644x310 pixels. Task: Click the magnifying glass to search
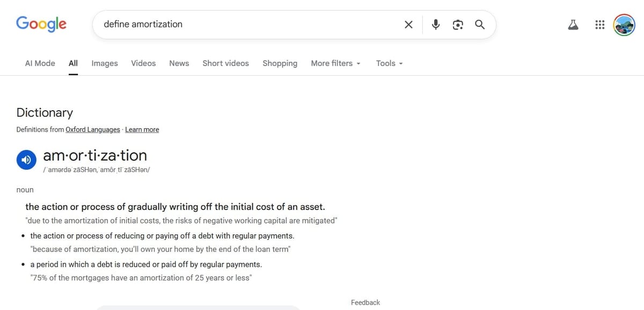click(480, 24)
